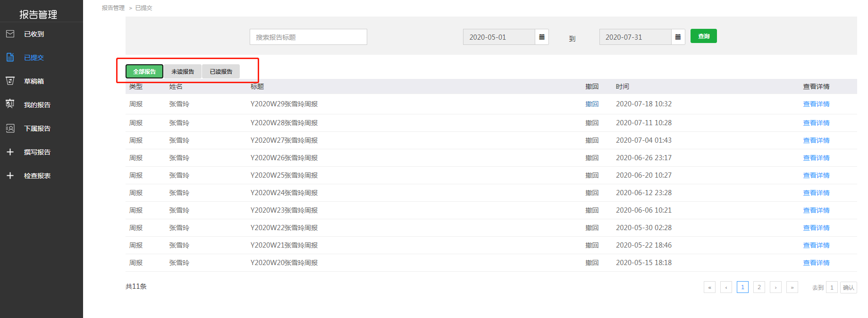The image size is (868, 318).
Task: Click the contact icon for 下属报告
Action: pos(10,128)
